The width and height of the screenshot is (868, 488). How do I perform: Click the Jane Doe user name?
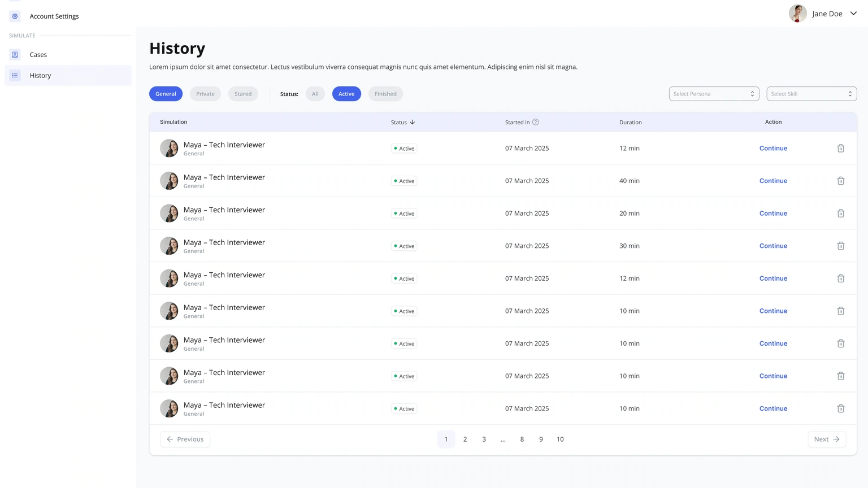point(827,14)
